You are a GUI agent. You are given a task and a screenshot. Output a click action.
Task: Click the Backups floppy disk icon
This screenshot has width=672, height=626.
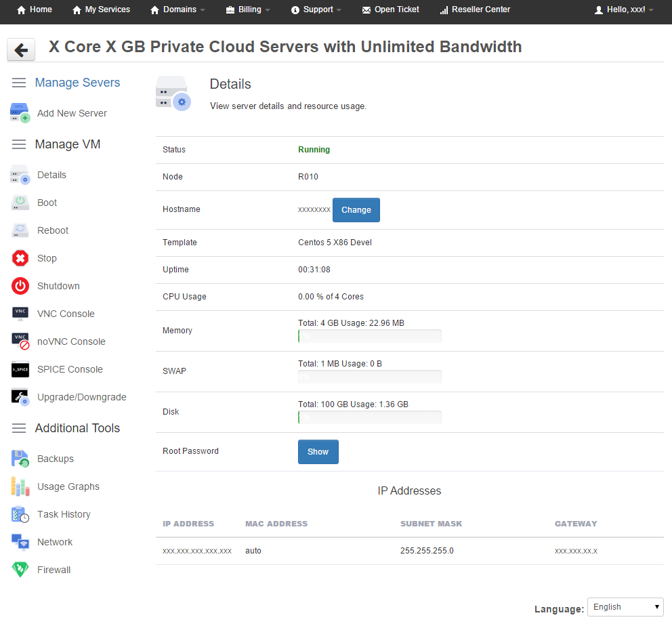(20, 459)
